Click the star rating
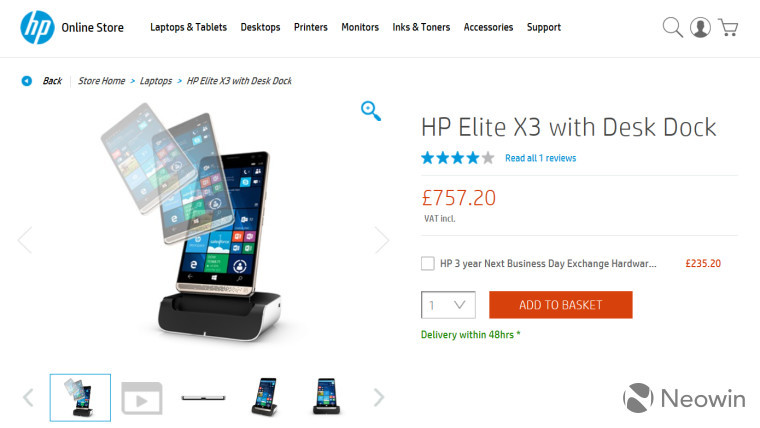Screen dimensions: 760x428 tap(458, 158)
